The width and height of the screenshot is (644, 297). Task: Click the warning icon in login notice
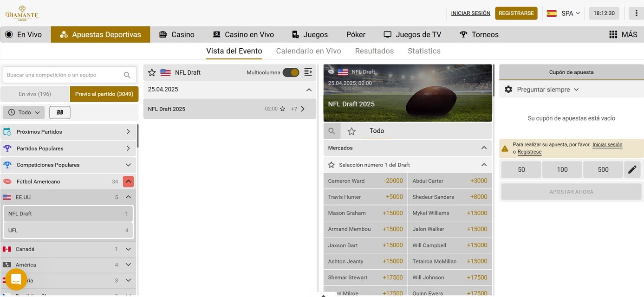[x=505, y=148]
